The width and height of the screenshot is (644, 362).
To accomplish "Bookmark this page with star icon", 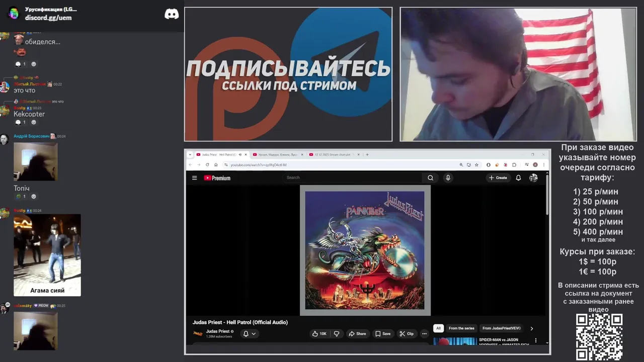I will click(x=476, y=164).
